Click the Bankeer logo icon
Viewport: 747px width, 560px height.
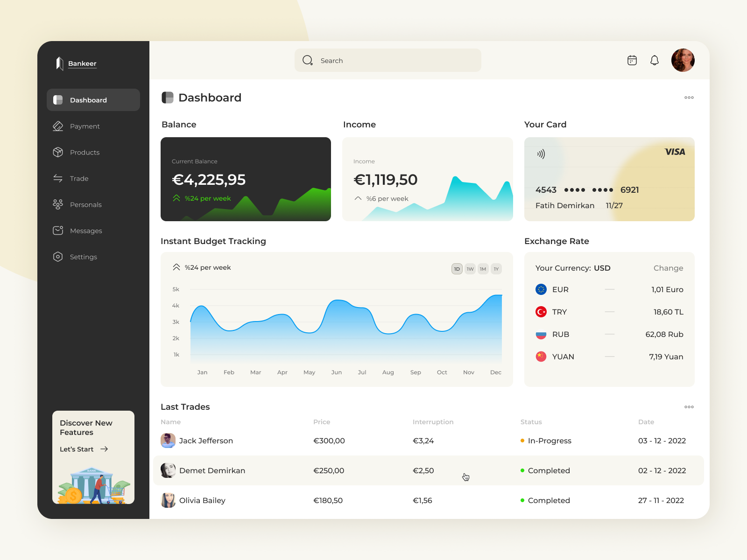click(59, 63)
